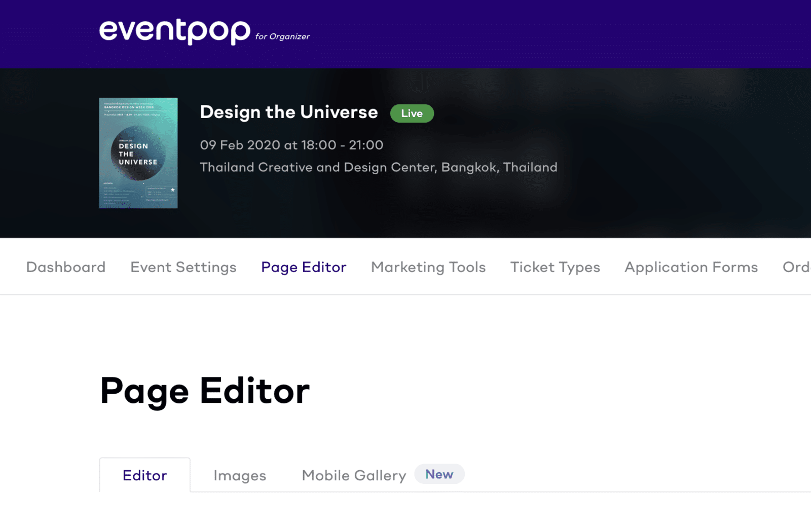
Task: Go to the Dashboard tab
Action: click(66, 267)
